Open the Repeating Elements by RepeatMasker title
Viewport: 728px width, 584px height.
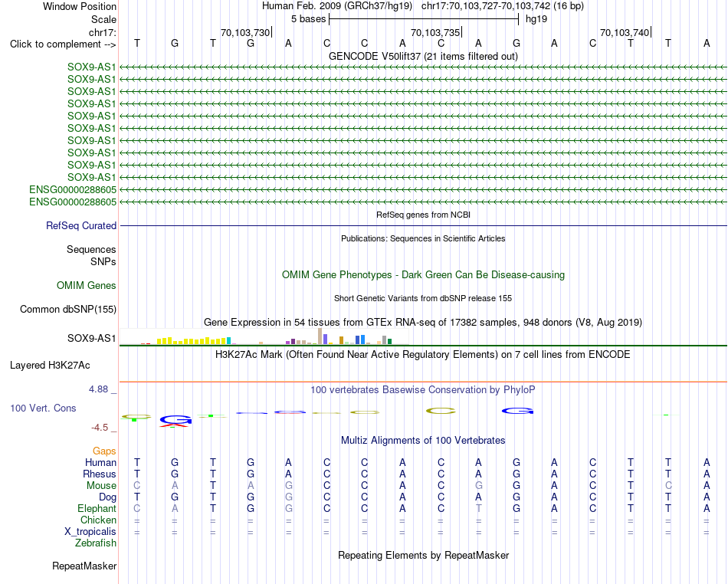(423, 556)
